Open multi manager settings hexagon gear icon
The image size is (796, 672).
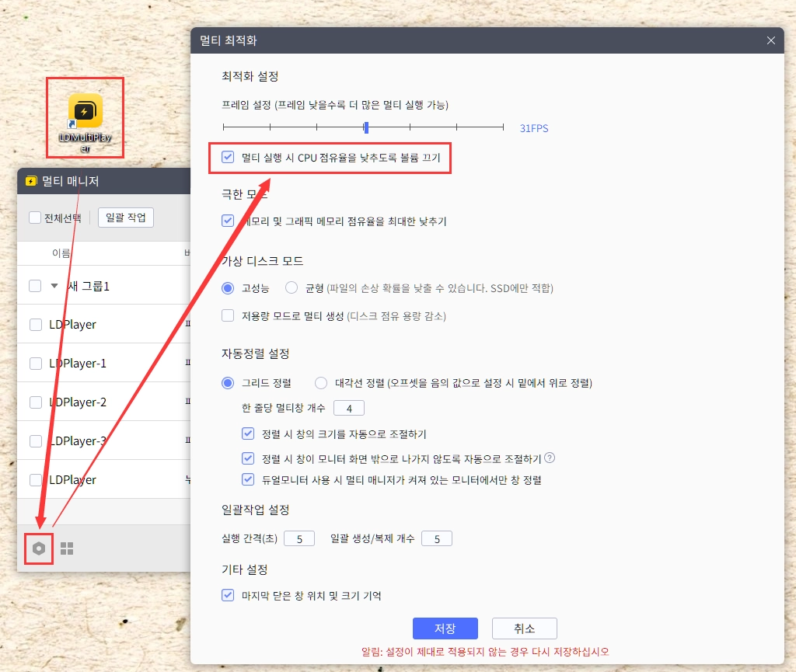[x=39, y=548]
